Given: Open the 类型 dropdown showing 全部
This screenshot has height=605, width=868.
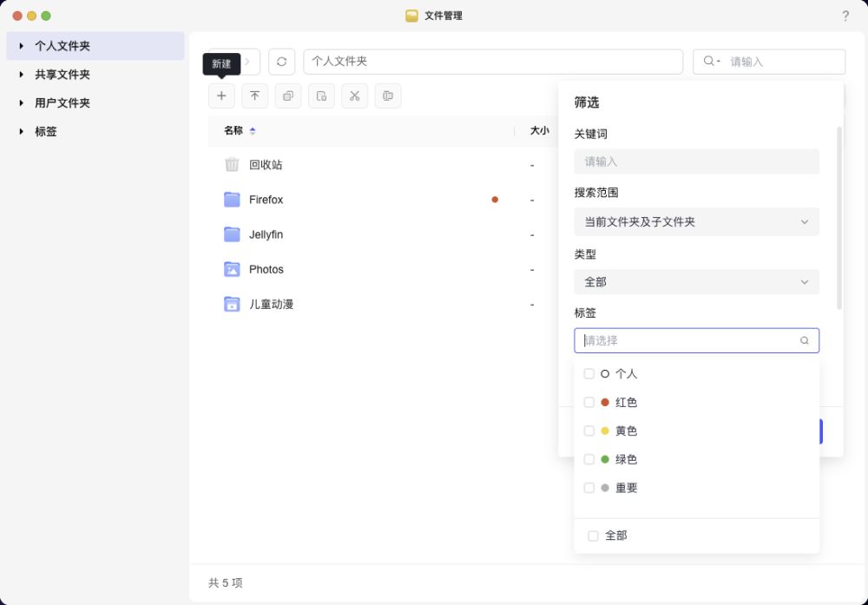Looking at the screenshot, I should pyautogui.click(x=696, y=282).
